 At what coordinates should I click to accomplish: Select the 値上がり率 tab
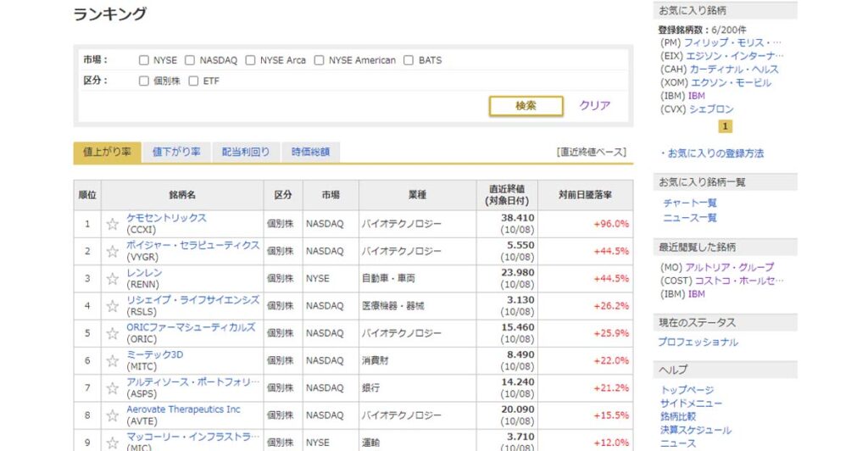point(108,153)
